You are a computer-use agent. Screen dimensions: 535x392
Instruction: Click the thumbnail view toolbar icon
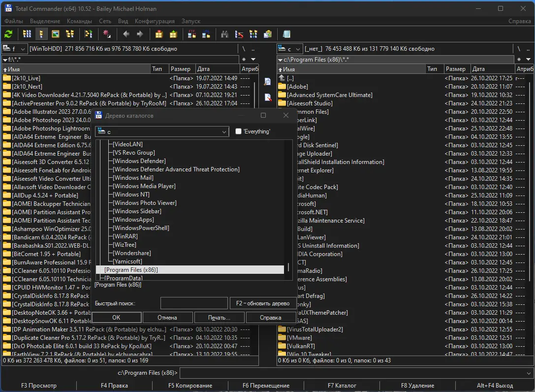56,34
